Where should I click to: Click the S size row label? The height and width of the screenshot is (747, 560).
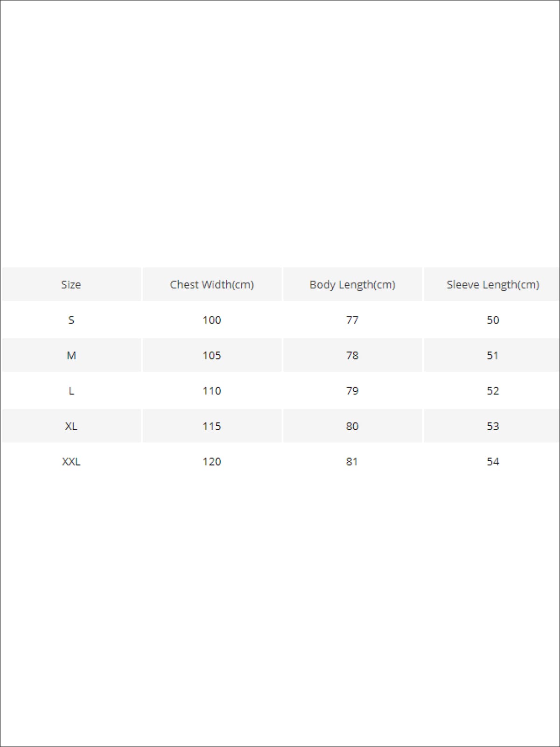(x=71, y=320)
